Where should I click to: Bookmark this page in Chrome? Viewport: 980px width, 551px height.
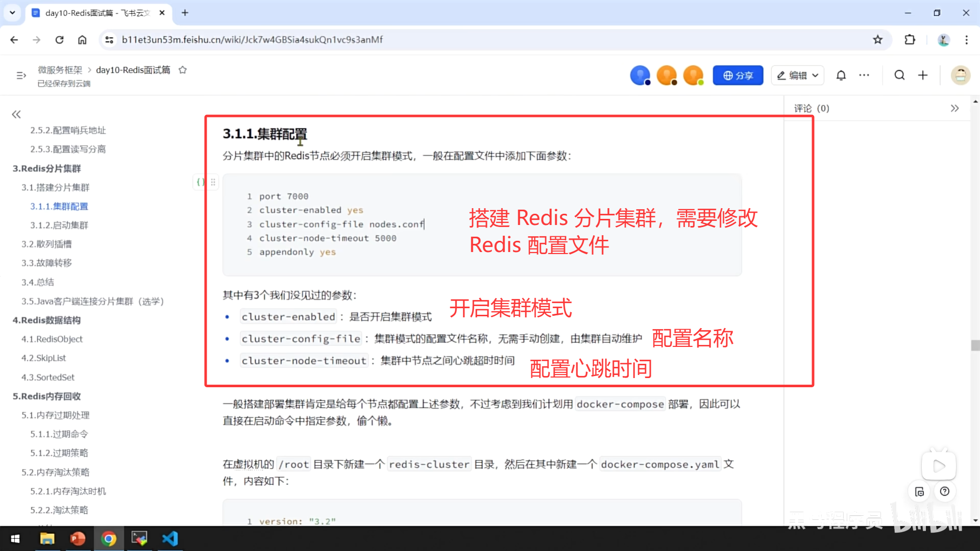[877, 40]
